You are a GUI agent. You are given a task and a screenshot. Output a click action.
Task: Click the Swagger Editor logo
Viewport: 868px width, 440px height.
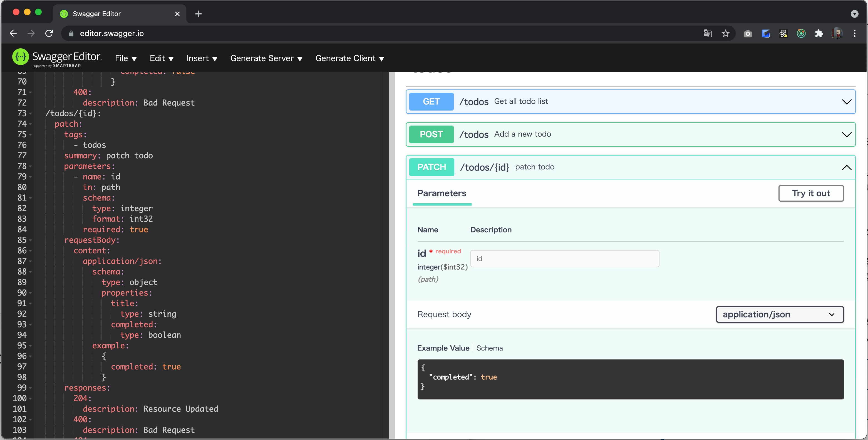[57, 57]
